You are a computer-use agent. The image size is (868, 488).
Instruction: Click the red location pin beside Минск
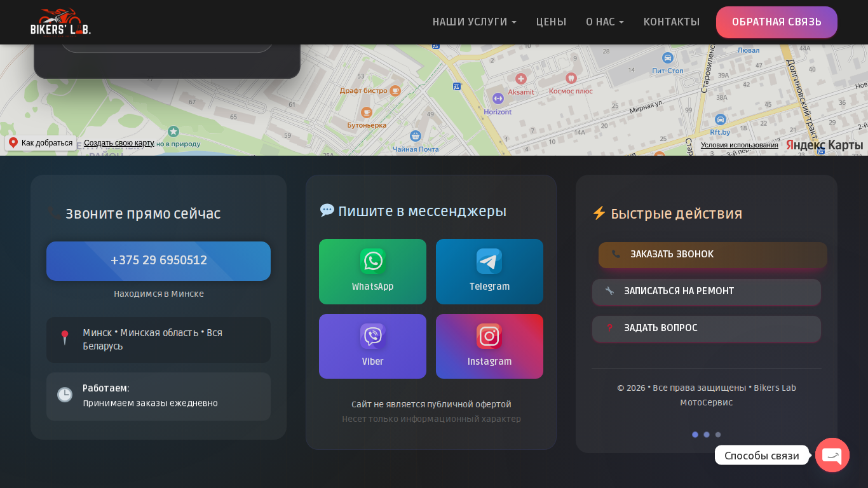pyautogui.click(x=65, y=338)
